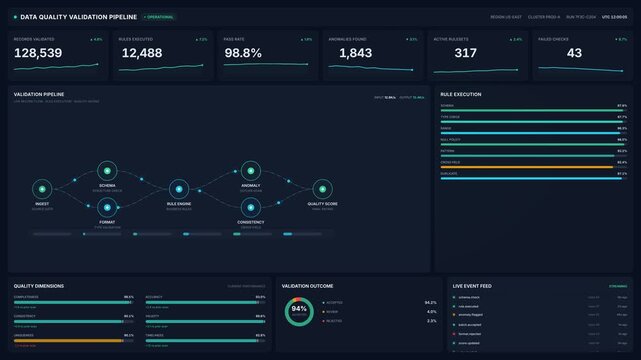Image resolution: width=641 pixels, height=360 pixels.
Task: Click the Validation Outcome panel heading
Action: coord(307,286)
